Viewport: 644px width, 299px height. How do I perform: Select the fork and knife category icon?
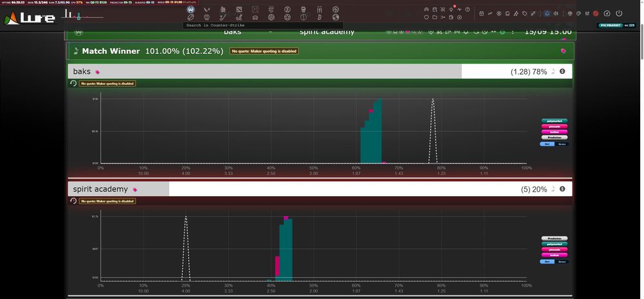point(319,9)
